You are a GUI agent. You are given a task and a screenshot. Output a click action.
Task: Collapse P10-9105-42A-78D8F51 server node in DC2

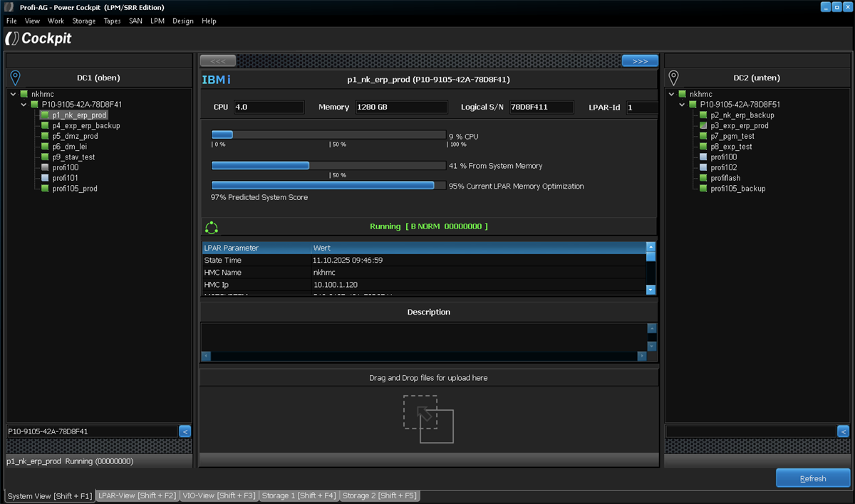(682, 105)
